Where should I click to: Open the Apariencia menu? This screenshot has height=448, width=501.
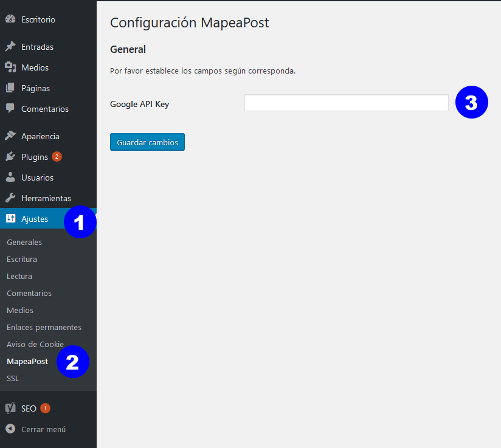click(x=48, y=136)
